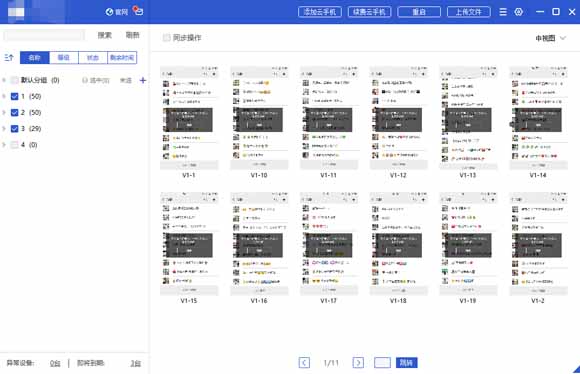Minimize the cloud phone manager window
580x374 pixels.
(540, 12)
